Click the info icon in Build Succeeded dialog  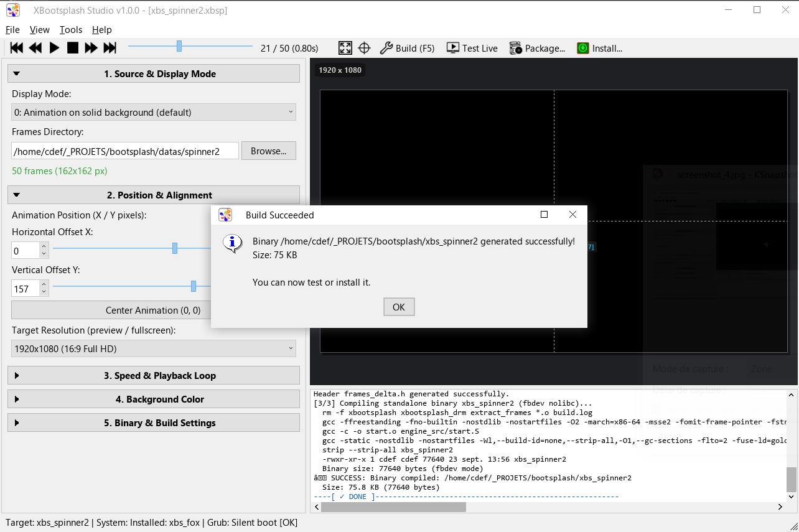tap(233, 243)
